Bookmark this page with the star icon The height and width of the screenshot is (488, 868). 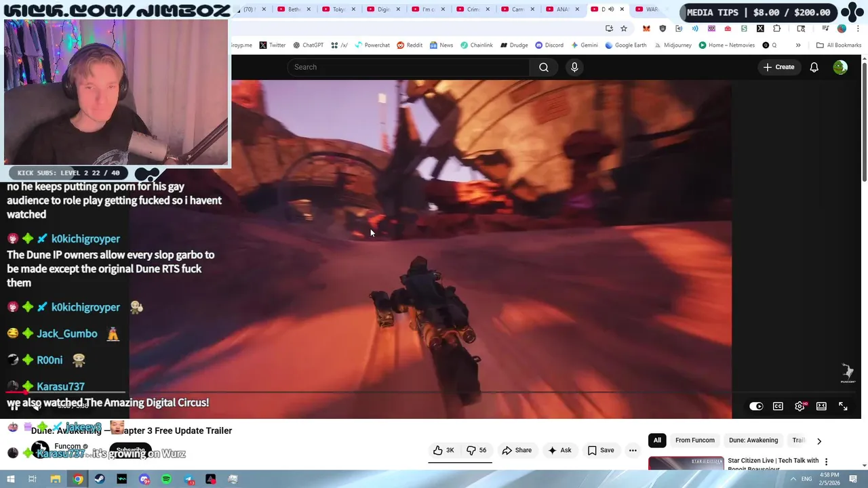[x=624, y=28]
